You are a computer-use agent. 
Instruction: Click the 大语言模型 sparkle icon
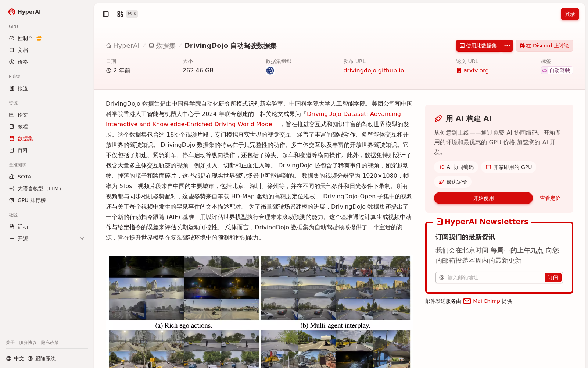(x=12, y=188)
